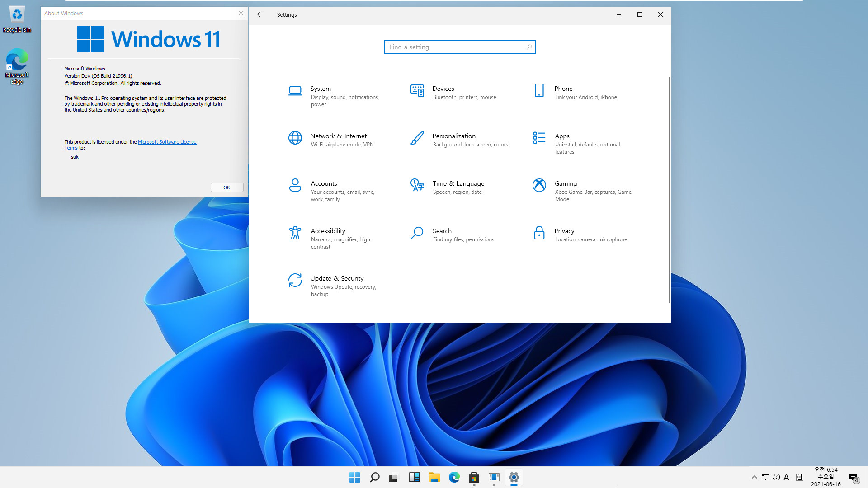Open Widgets from the taskbar

click(x=415, y=477)
